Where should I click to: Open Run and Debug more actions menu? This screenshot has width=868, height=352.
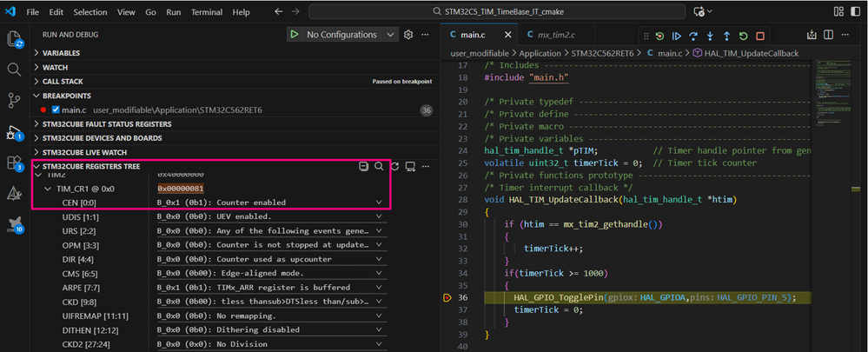click(x=425, y=34)
